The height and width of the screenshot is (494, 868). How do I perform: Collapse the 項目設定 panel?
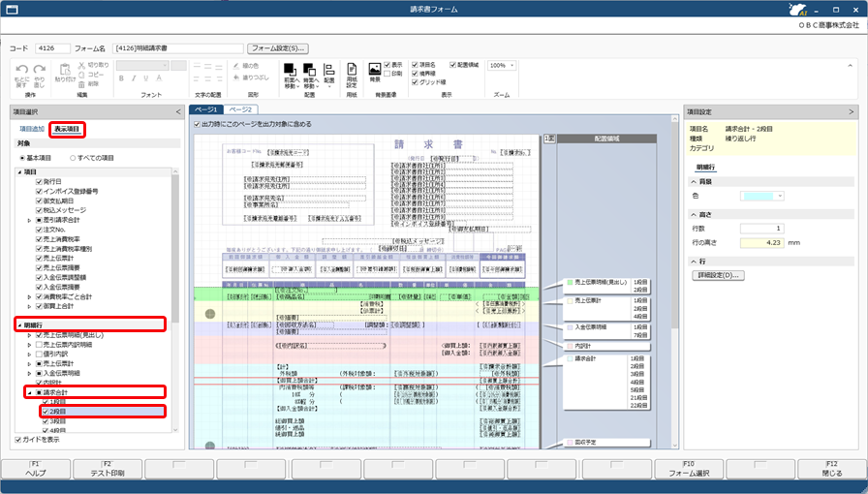(851, 111)
